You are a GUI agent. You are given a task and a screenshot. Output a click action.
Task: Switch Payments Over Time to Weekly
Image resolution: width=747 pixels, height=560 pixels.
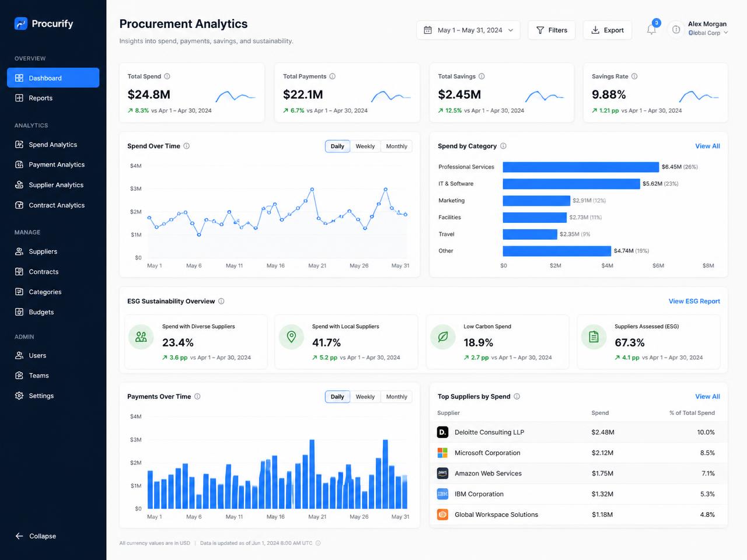pos(365,397)
